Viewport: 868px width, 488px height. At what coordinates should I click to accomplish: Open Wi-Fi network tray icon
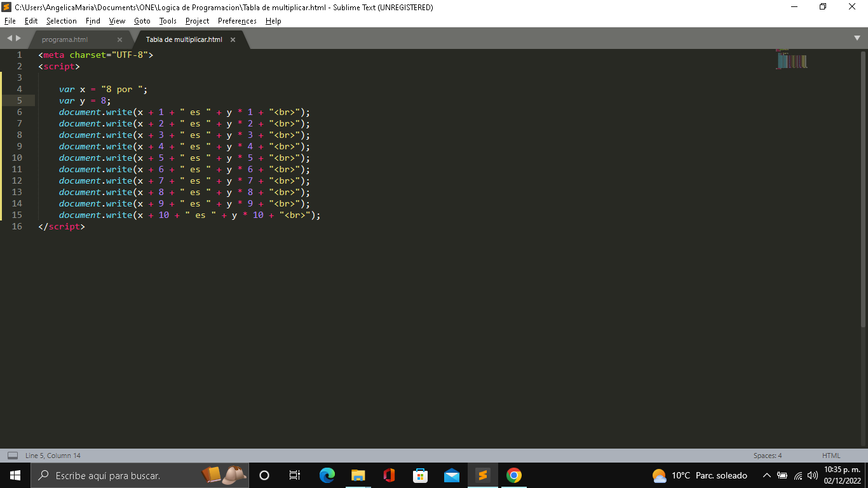tap(798, 475)
